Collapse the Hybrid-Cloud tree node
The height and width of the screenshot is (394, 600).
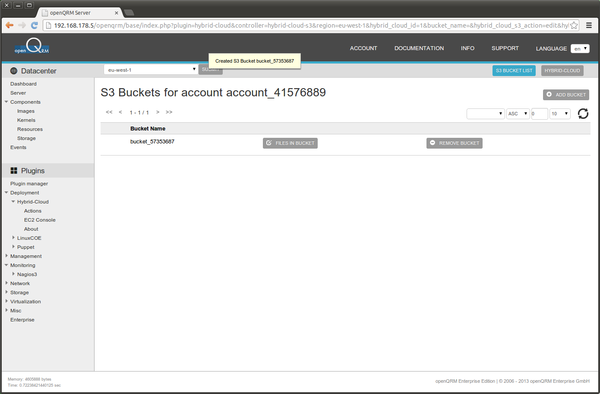point(13,202)
